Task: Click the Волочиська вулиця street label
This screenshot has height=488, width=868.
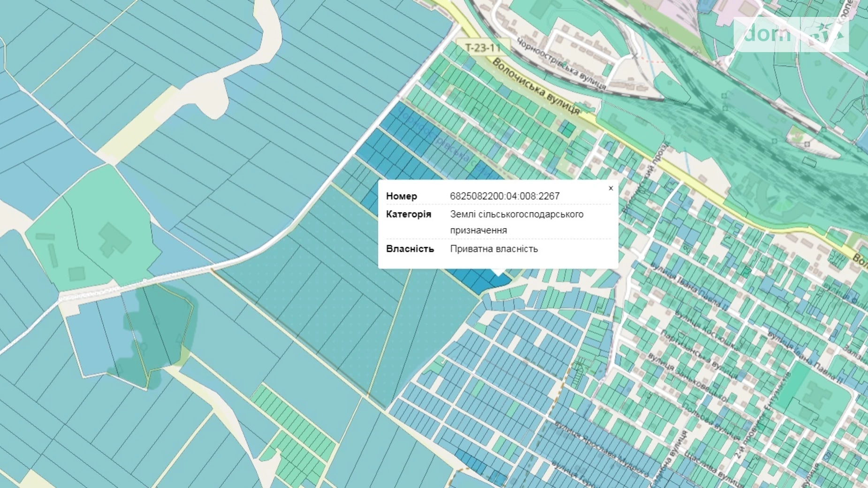Action: 536,86
